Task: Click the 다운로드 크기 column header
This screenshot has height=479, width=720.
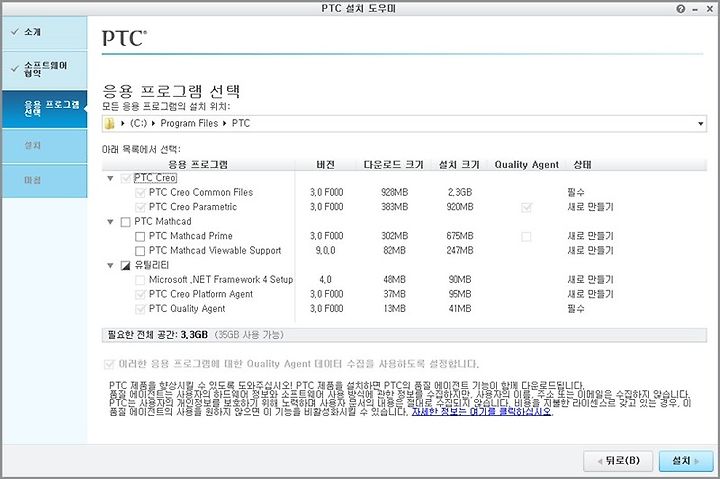Action: coord(393,164)
